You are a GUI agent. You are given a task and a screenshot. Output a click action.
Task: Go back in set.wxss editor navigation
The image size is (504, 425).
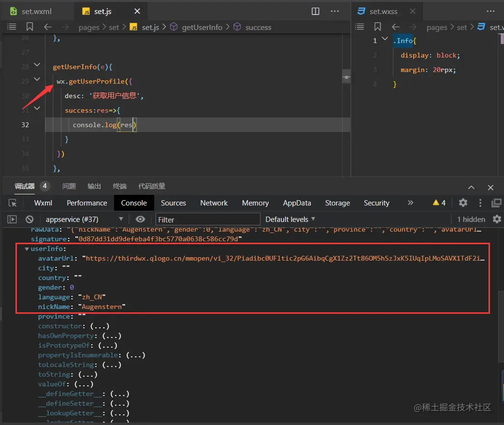(x=396, y=27)
